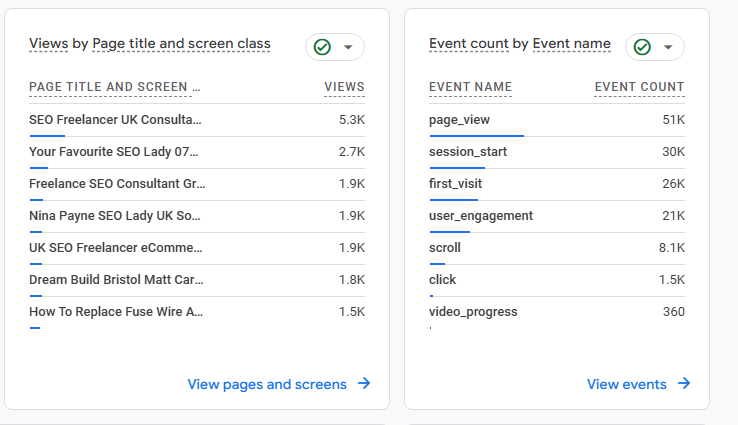Click the 21K event count value
738x425 pixels.
(674, 216)
